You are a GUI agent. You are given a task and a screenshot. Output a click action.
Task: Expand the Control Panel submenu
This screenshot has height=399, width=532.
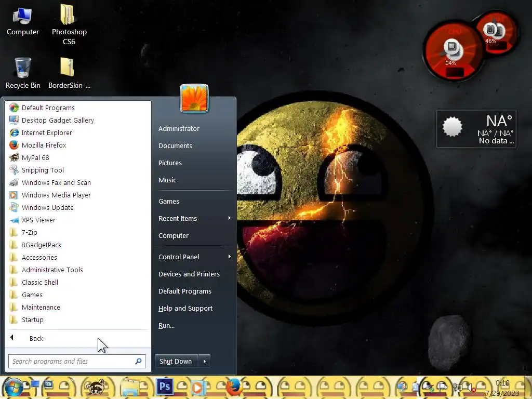click(194, 257)
